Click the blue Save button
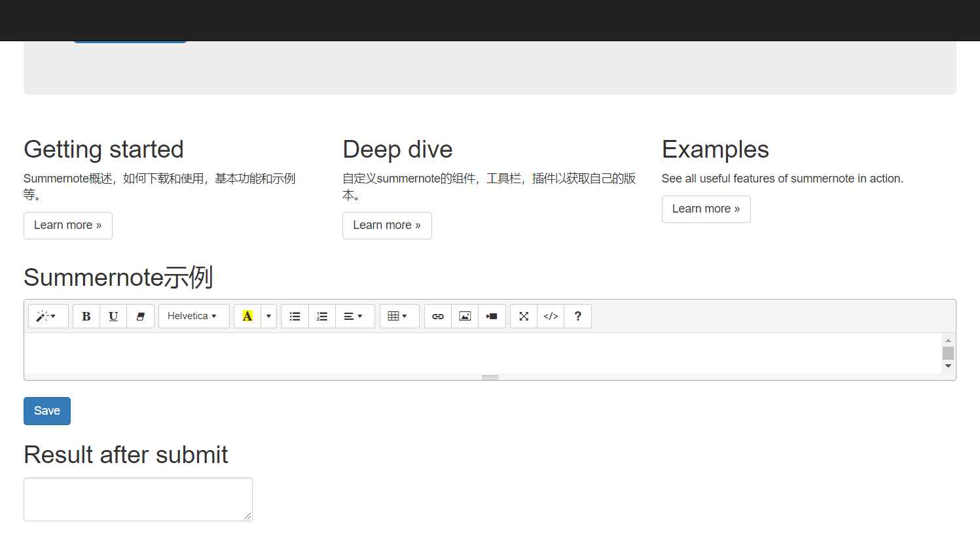The height and width of the screenshot is (537, 980). pos(47,411)
